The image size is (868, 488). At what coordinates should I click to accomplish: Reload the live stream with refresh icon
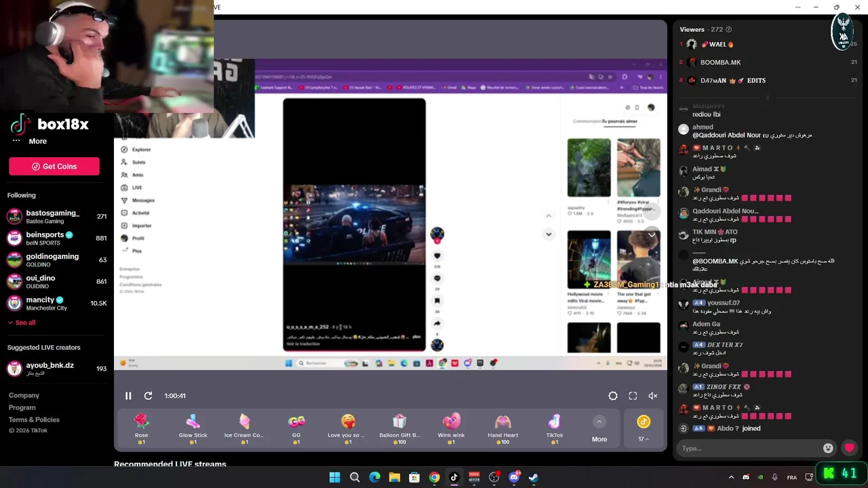[148, 396]
